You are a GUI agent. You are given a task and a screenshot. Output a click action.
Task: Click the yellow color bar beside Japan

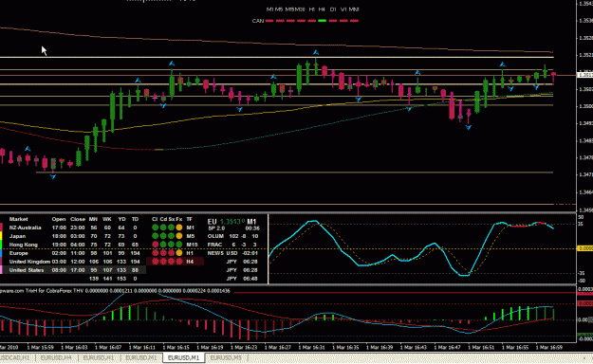click(x=1, y=236)
